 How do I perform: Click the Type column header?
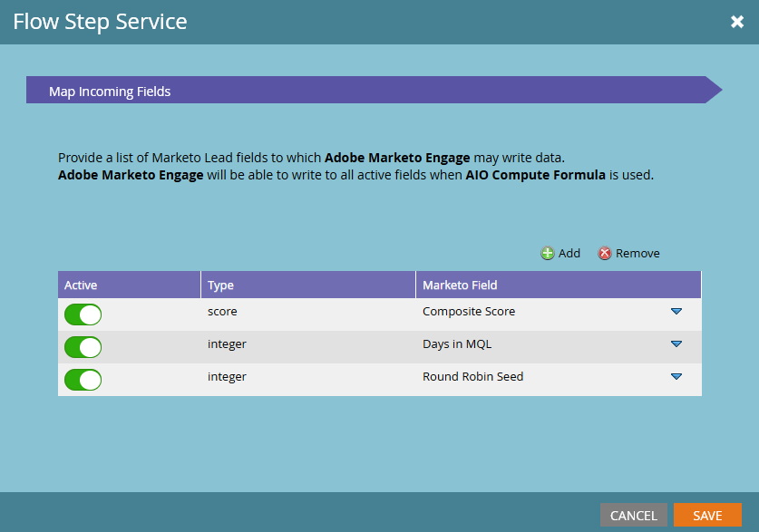pyautogui.click(x=220, y=285)
